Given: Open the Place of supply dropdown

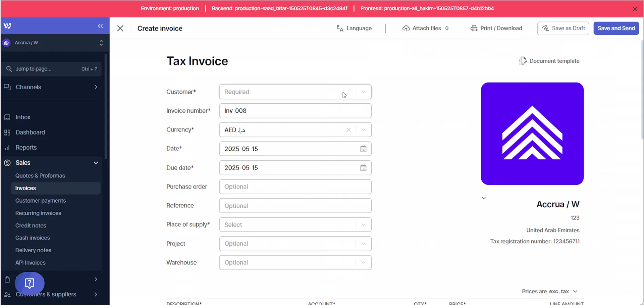Looking at the screenshot, I should [363, 224].
